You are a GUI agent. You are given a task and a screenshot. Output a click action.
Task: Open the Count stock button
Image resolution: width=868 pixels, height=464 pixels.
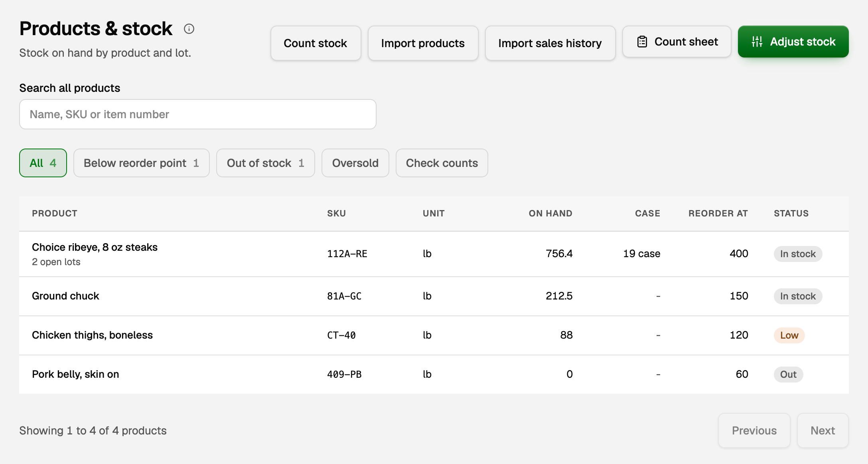pos(316,43)
